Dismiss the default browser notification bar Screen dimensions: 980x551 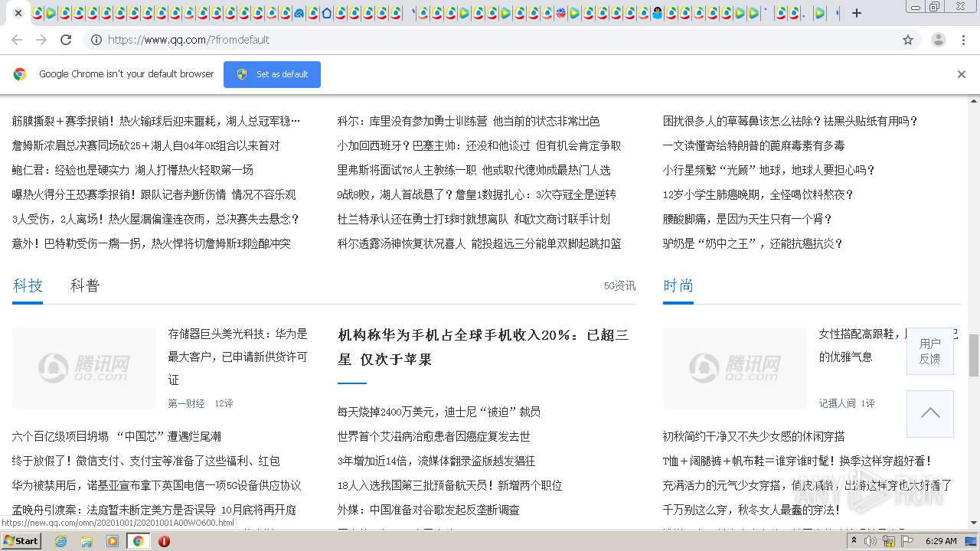[x=962, y=74]
